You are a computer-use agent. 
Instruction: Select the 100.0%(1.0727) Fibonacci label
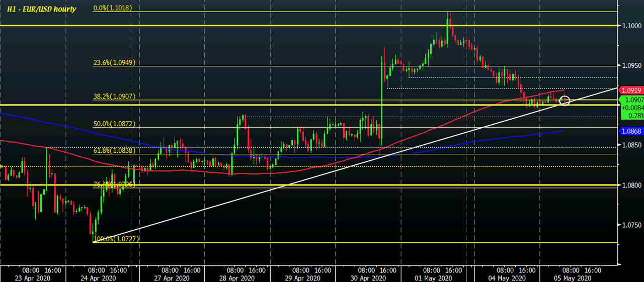pyautogui.click(x=117, y=239)
